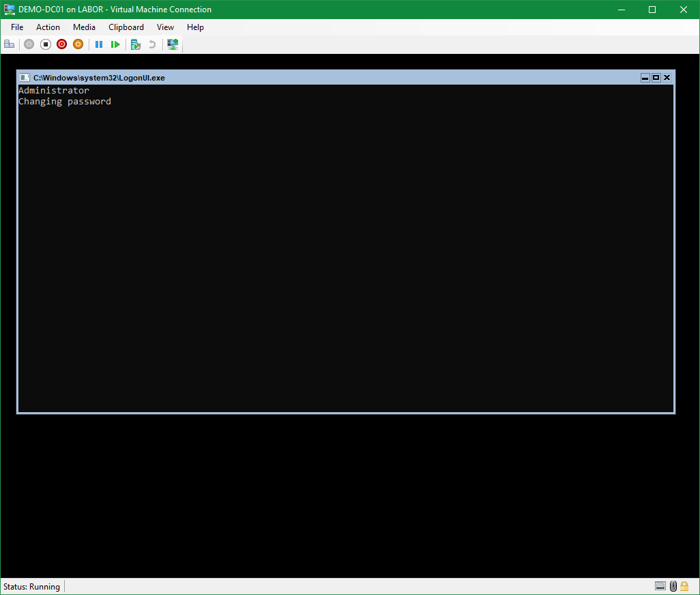Click the mouse status bar icon

(673, 586)
